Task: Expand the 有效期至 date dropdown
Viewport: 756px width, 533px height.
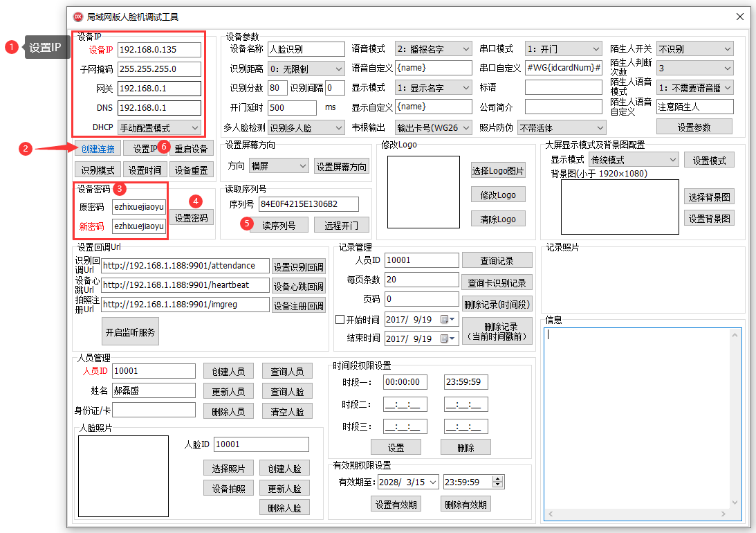Action: [432, 482]
